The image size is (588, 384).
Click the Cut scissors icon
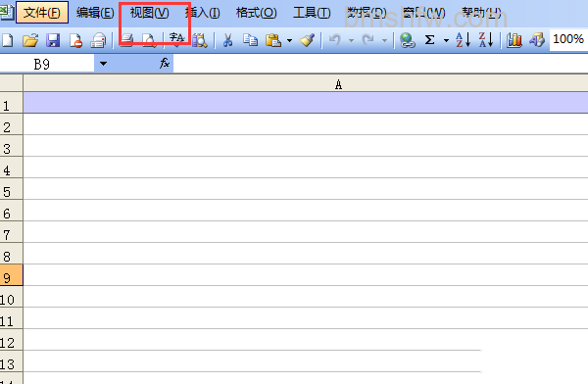click(x=227, y=40)
